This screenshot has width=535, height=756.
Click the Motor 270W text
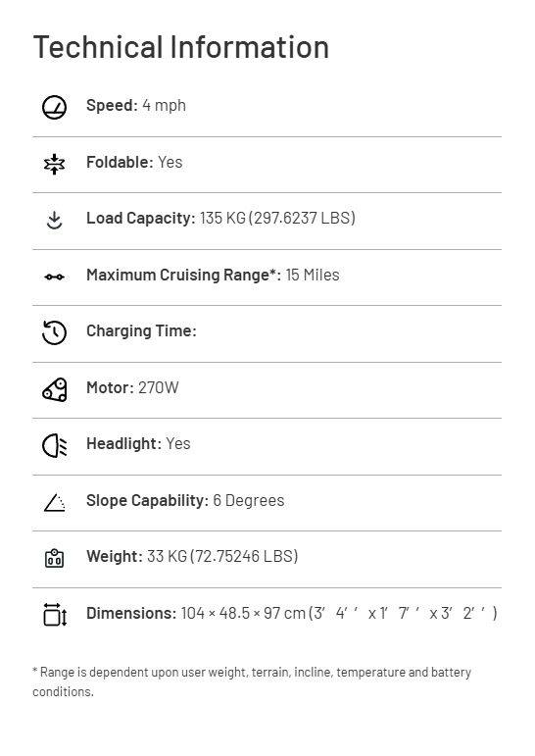click(132, 387)
